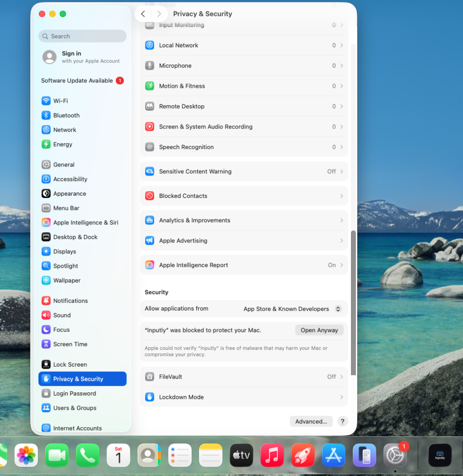The image size is (463, 476).
Task: Expand the Apple Advertising chevron
Action: [341, 241]
